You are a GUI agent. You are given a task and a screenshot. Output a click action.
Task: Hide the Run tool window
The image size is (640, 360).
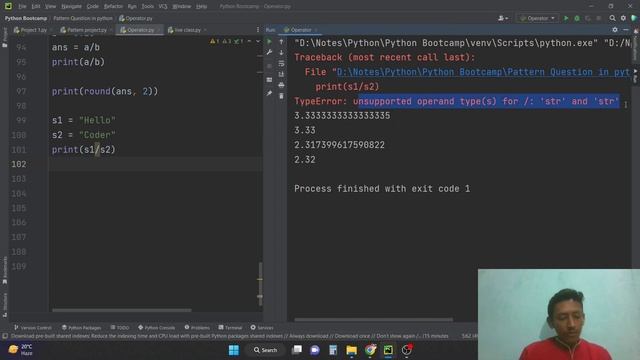pos(626,30)
